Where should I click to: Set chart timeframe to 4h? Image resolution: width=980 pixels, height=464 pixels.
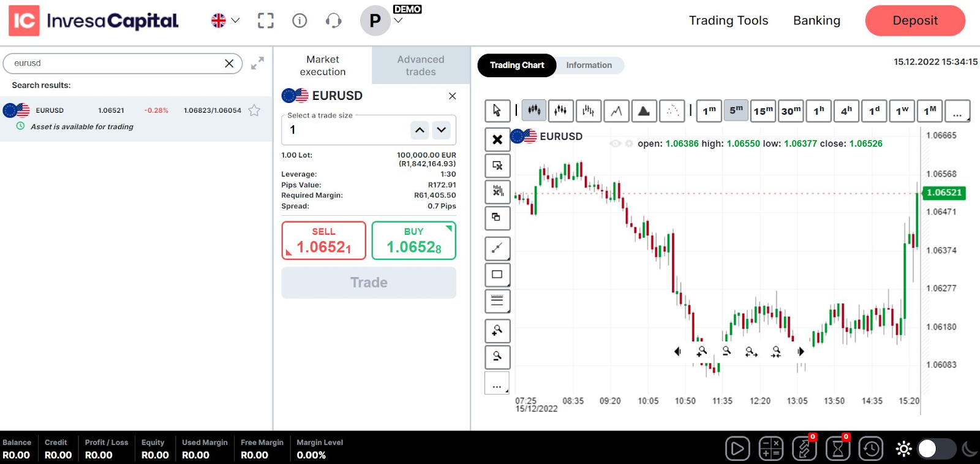point(846,110)
